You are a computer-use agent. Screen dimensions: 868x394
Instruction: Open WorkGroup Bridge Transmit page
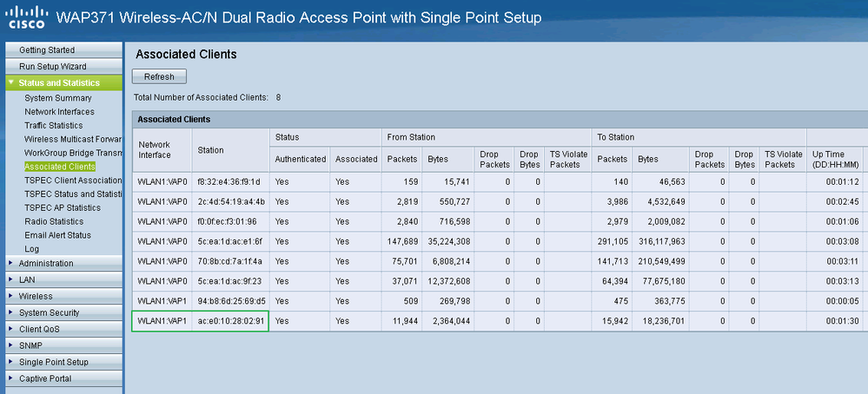pyautogui.click(x=73, y=153)
